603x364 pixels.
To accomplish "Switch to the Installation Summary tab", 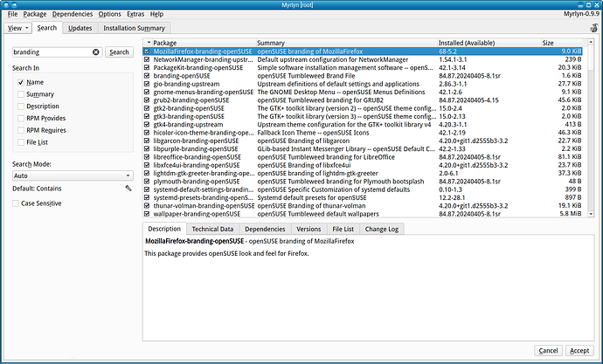I will click(x=134, y=28).
